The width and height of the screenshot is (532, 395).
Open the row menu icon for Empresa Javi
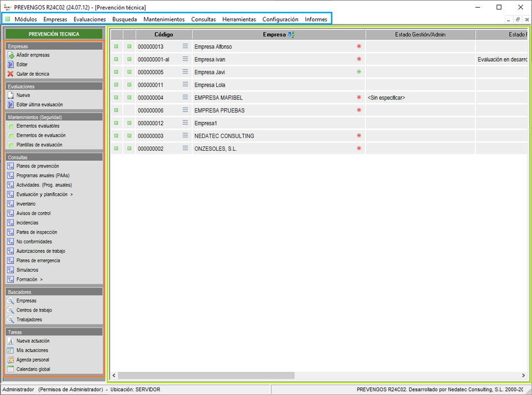pyautogui.click(x=186, y=72)
